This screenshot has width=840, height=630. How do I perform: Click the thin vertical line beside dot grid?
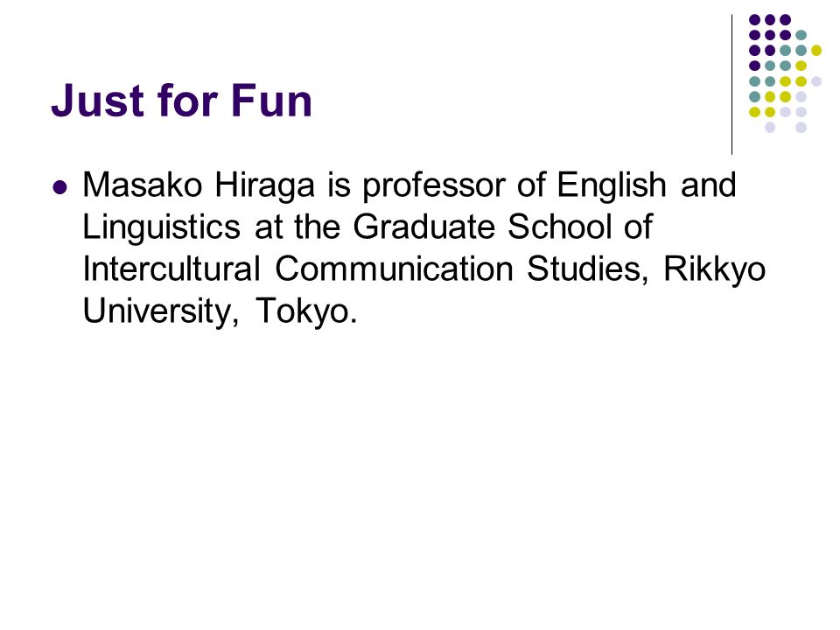[x=731, y=85]
